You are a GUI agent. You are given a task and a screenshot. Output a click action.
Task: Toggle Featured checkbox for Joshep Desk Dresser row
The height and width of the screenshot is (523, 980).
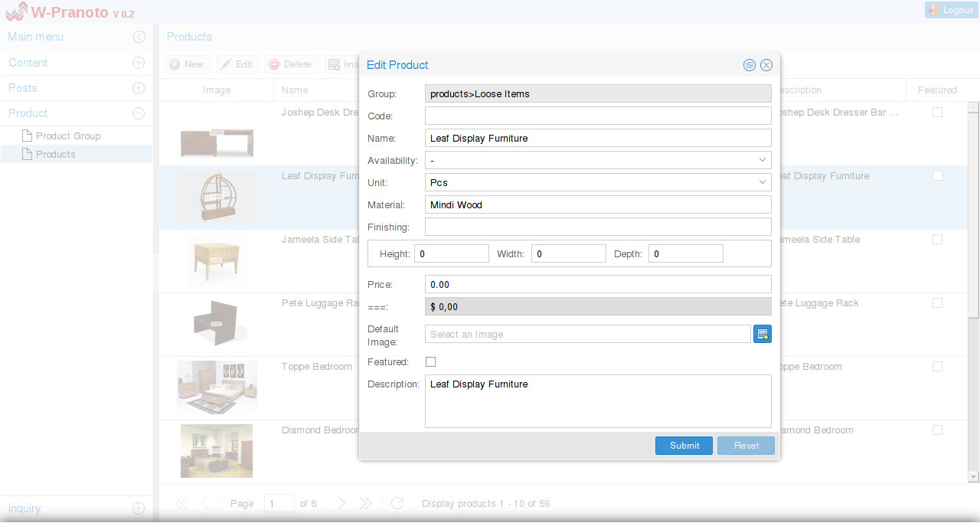tap(937, 113)
